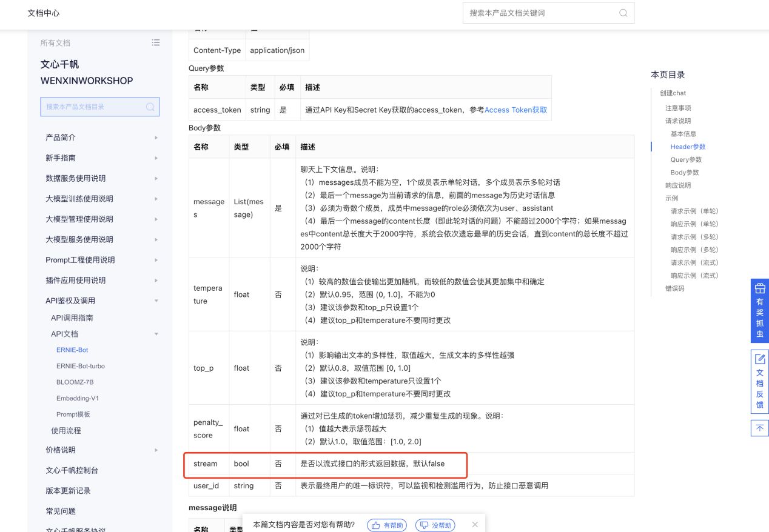This screenshot has height=532, width=769.
Task: Open the ERNIE-Bot-turbo doc page
Action: tap(80, 366)
